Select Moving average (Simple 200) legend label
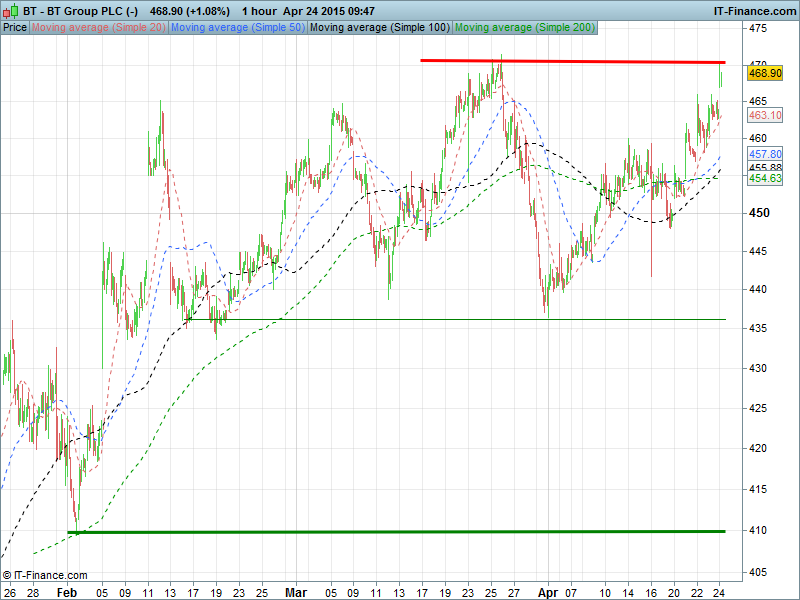Screen dimensions: 800x600 pyautogui.click(x=523, y=27)
